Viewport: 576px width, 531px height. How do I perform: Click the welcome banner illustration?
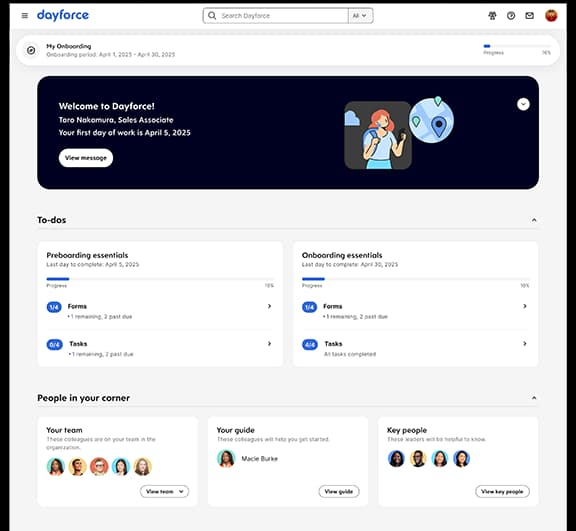pos(399,133)
